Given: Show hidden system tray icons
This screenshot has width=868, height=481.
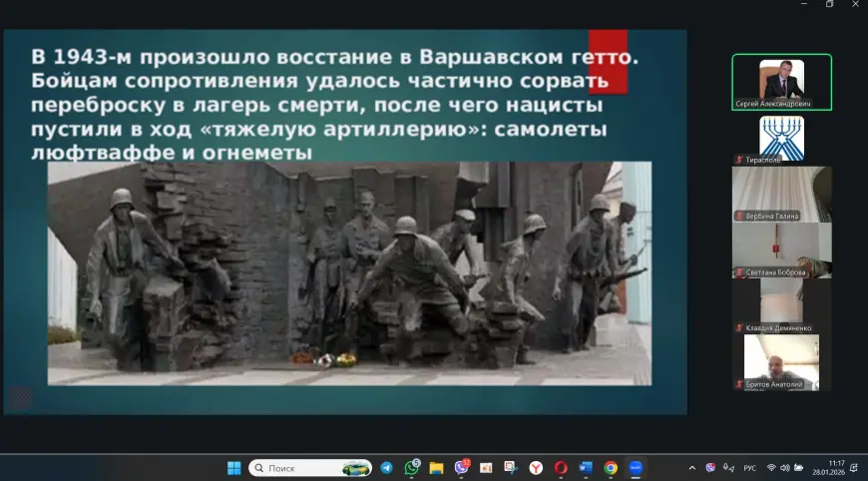Looking at the screenshot, I should coord(692,468).
